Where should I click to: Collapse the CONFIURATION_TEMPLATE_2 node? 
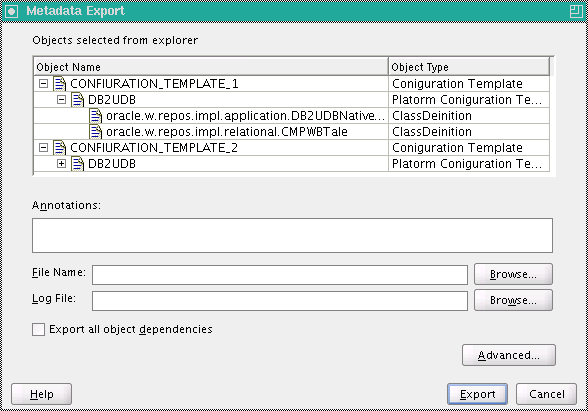(x=44, y=148)
